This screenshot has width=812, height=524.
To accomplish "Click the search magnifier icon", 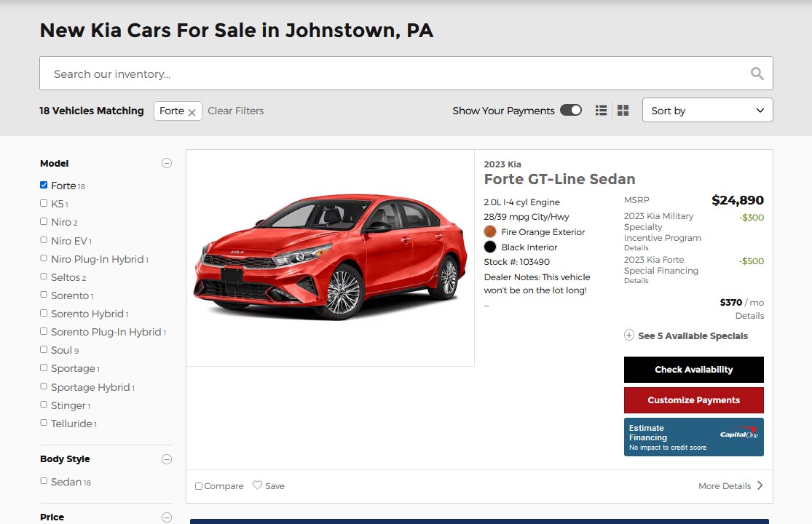I will pyautogui.click(x=757, y=73).
